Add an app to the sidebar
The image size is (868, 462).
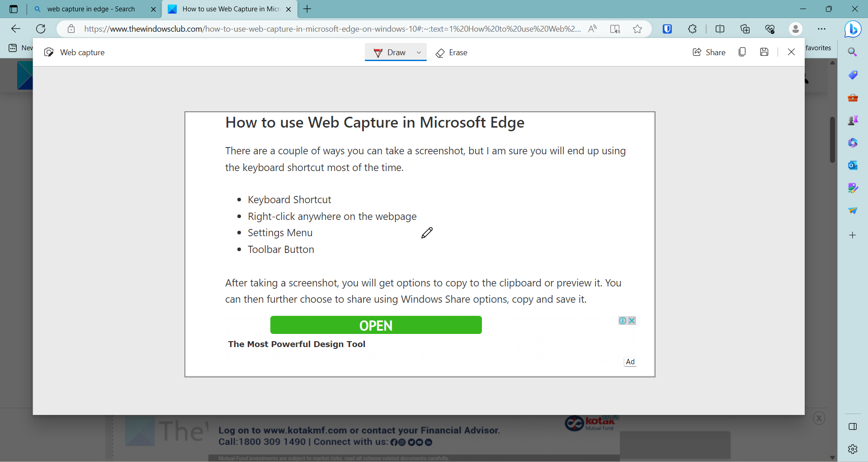pyautogui.click(x=853, y=235)
